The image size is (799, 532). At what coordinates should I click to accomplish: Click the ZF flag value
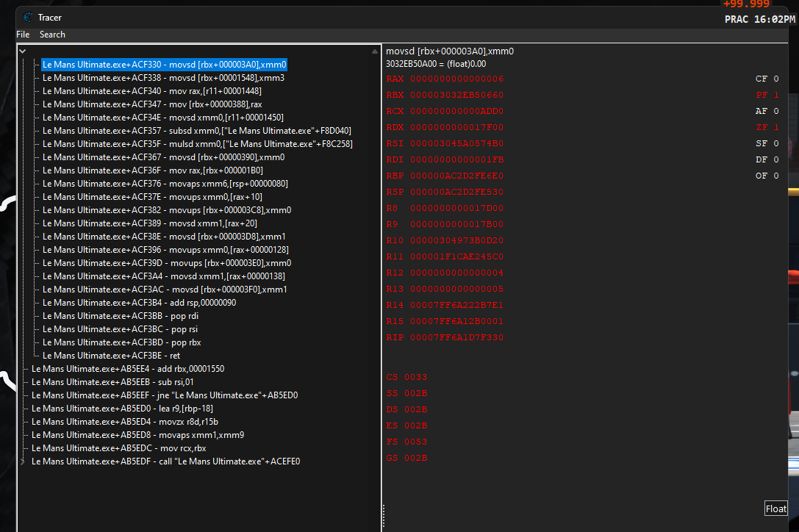(775, 128)
